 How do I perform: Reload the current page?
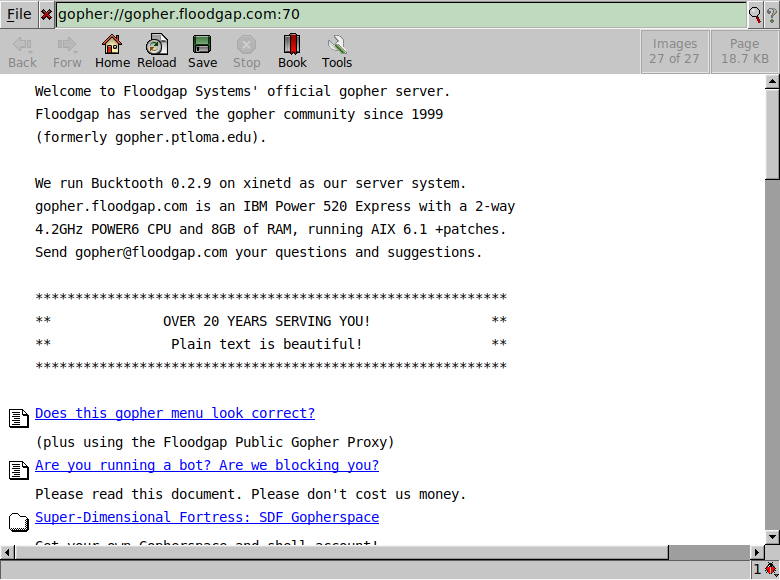coord(157,52)
